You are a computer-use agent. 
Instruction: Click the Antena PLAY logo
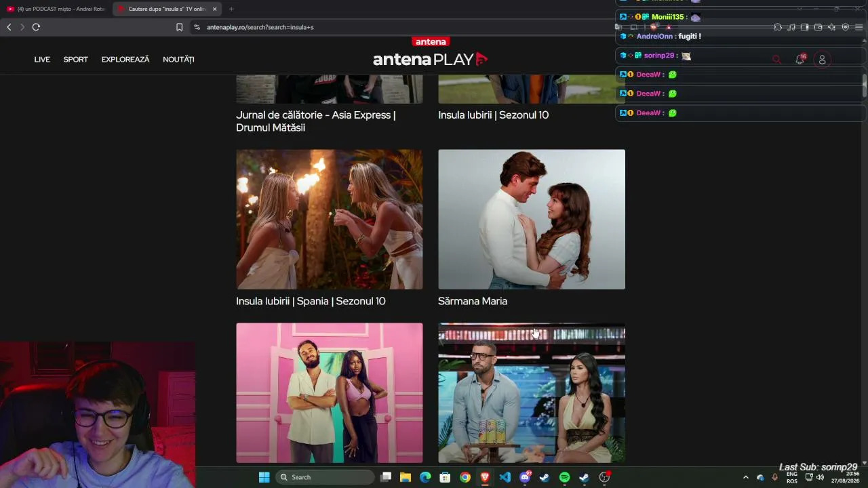pos(431,53)
